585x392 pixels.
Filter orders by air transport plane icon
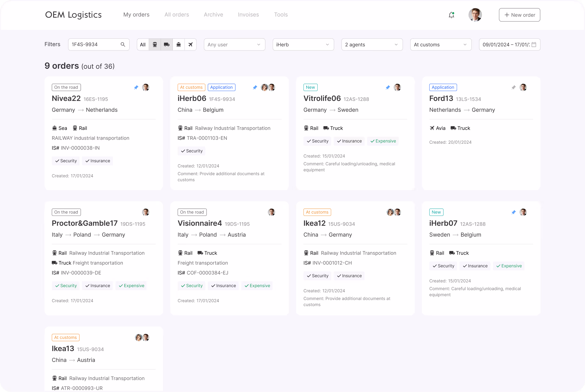pos(190,44)
